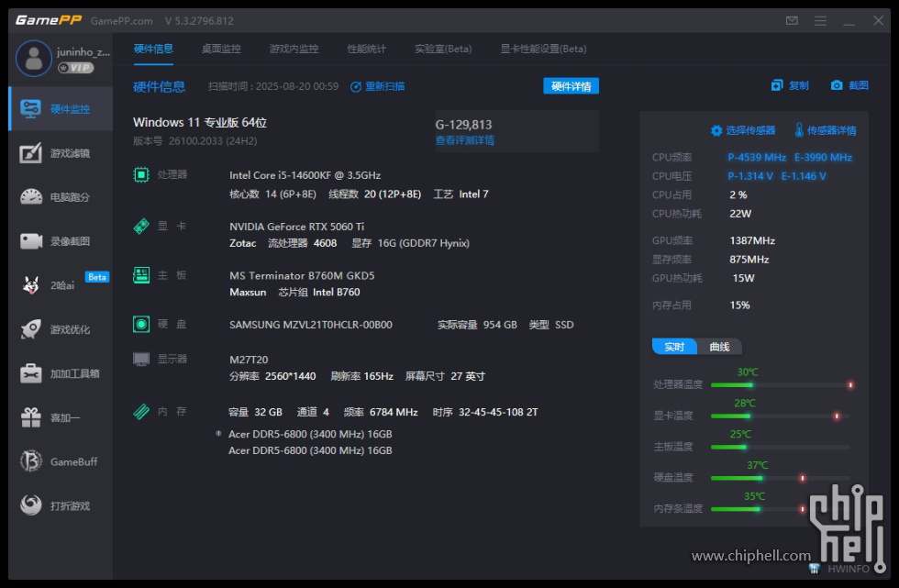Switch to the 硬件信息 tab

153,49
